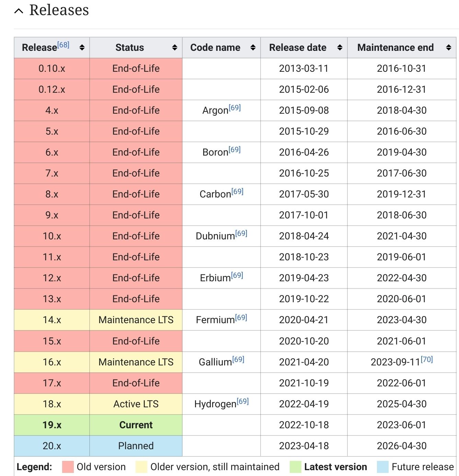Select the 10.x release cell
This screenshot has height=476, width=459.
pos(52,236)
